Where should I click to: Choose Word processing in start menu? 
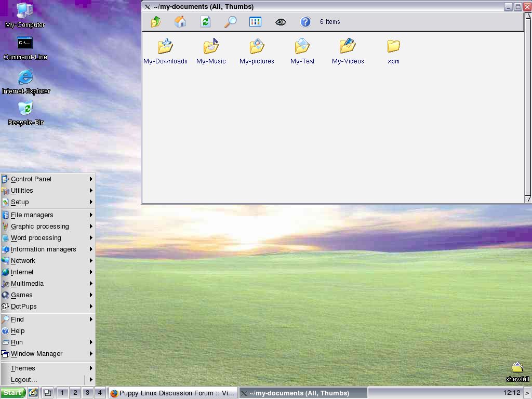(48, 238)
